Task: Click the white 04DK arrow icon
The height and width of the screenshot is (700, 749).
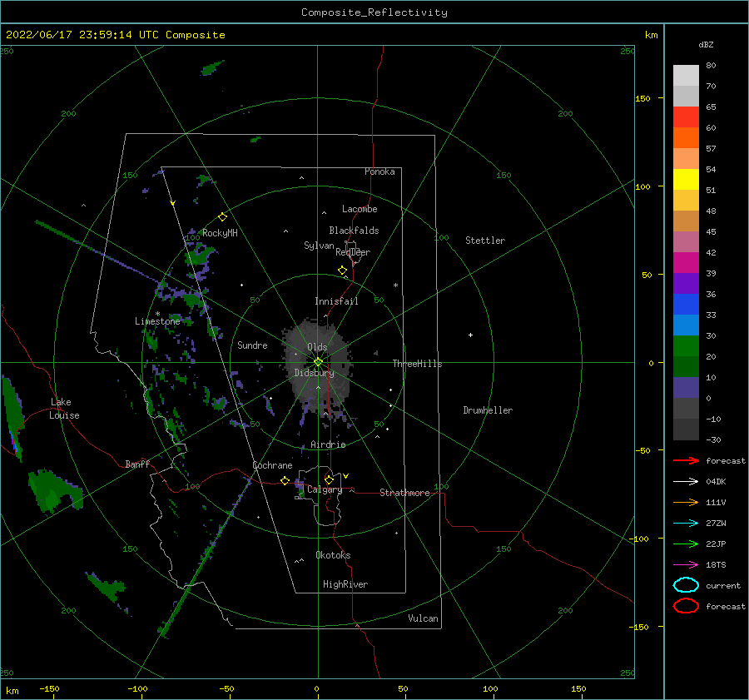Action: coord(686,481)
